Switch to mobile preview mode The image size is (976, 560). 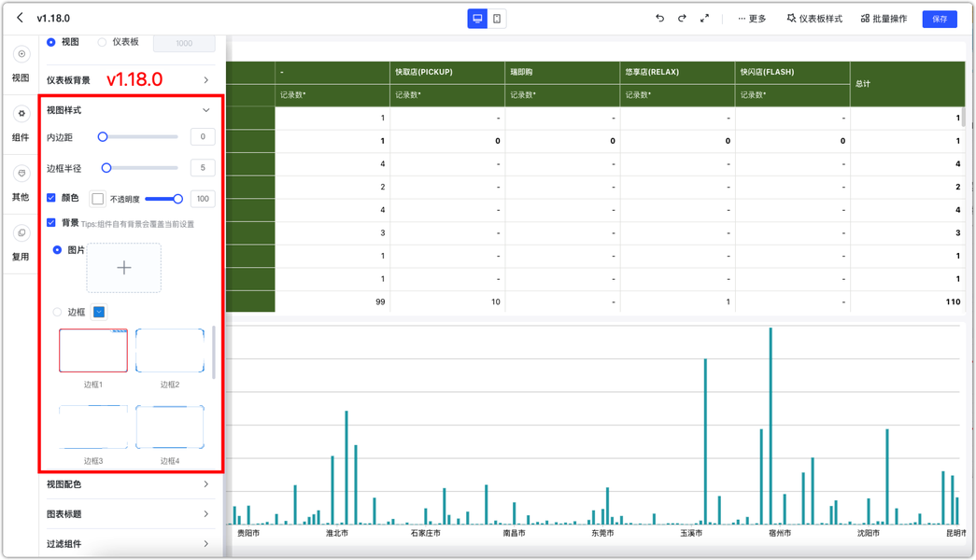tap(497, 19)
